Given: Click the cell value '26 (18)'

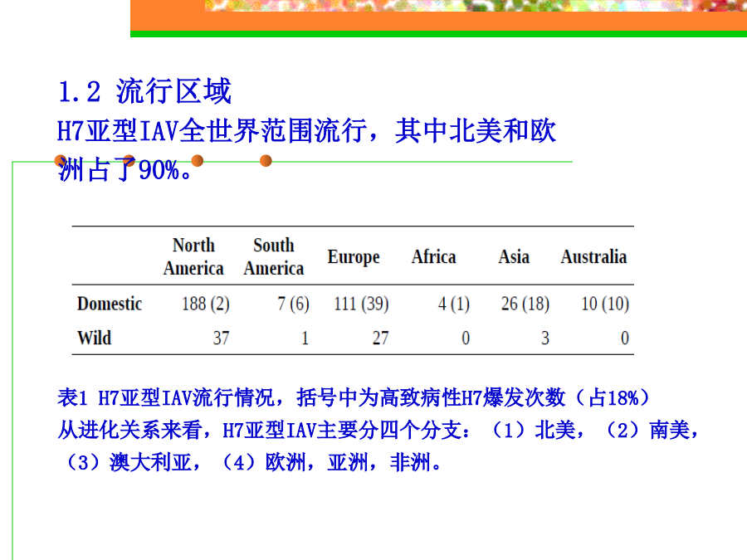Looking at the screenshot, I should click(525, 304).
